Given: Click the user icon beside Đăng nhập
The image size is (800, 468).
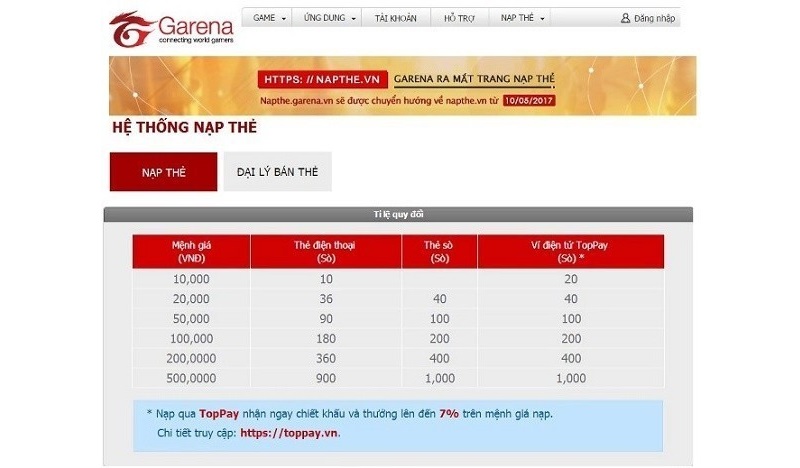Looking at the screenshot, I should point(625,18).
